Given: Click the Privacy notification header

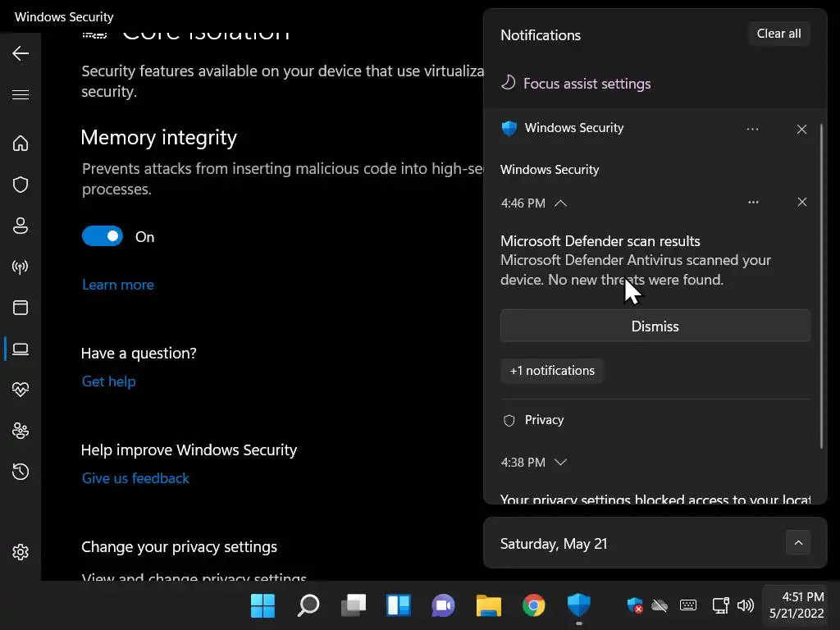Looking at the screenshot, I should tap(544, 420).
